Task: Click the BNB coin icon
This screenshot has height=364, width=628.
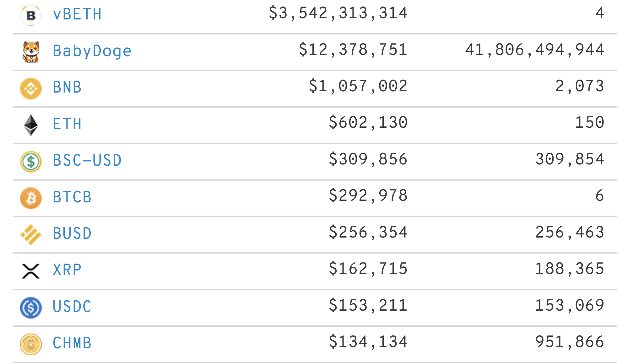Action: pyautogui.click(x=31, y=88)
